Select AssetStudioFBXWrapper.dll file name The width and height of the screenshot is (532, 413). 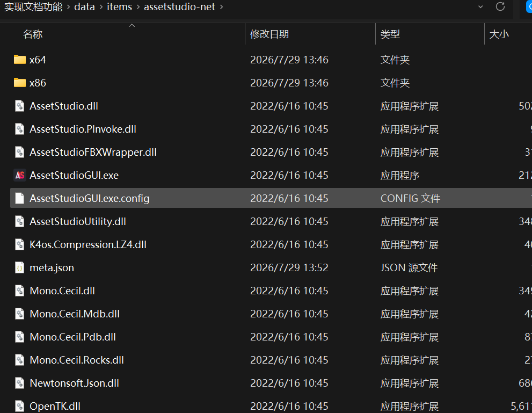(93, 152)
